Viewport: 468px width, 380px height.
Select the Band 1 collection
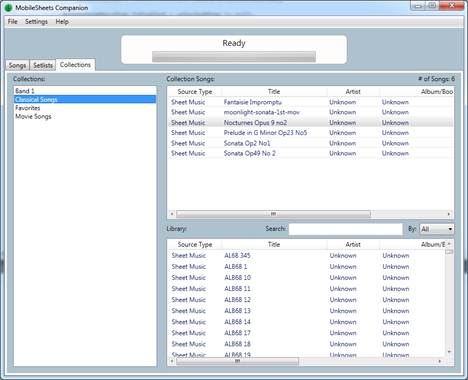(85, 91)
